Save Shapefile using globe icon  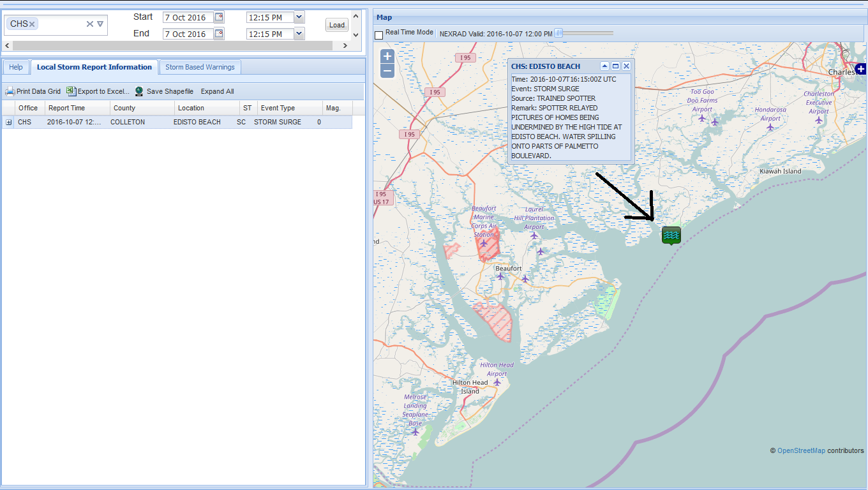pyautogui.click(x=139, y=91)
